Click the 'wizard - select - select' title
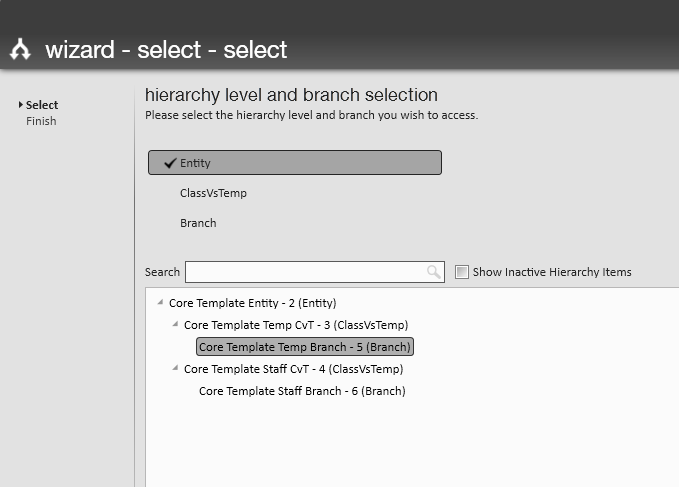This screenshot has height=487, width=679. [x=166, y=49]
